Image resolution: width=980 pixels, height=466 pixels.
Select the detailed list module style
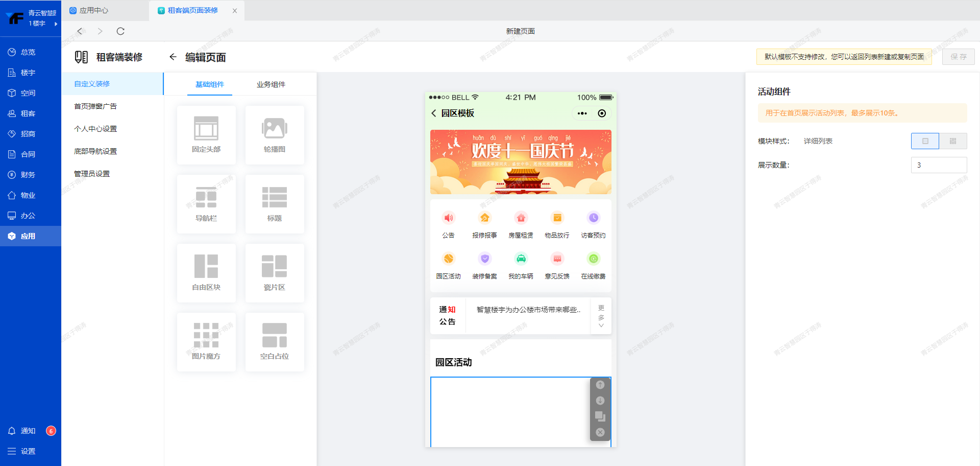coord(925,141)
